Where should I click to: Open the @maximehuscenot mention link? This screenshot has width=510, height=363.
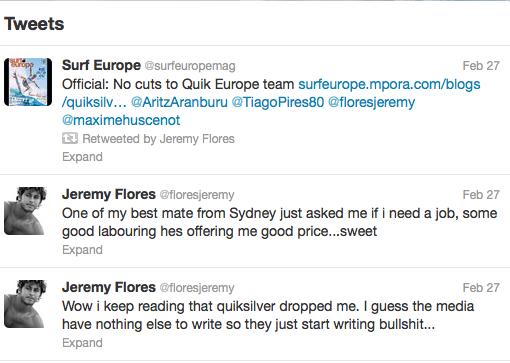point(121,120)
